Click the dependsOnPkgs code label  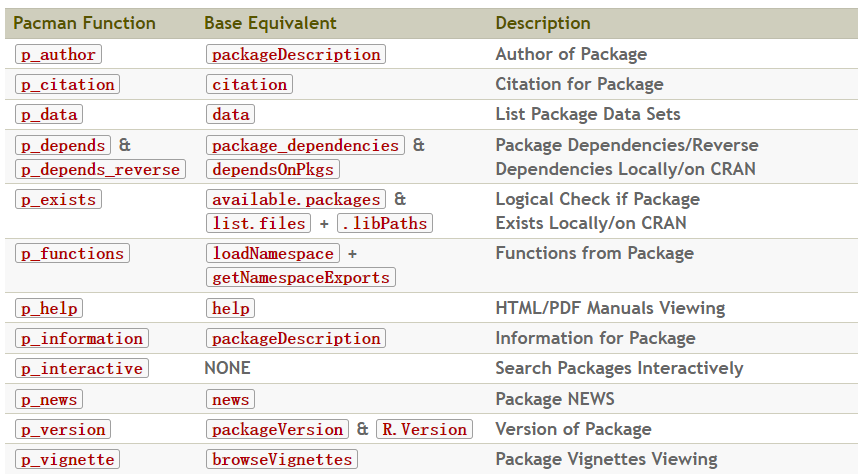(273, 169)
